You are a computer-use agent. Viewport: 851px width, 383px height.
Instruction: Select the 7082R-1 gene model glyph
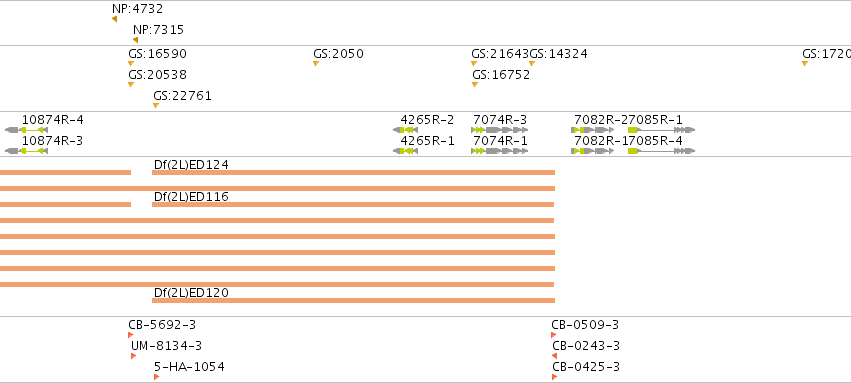point(593,151)
